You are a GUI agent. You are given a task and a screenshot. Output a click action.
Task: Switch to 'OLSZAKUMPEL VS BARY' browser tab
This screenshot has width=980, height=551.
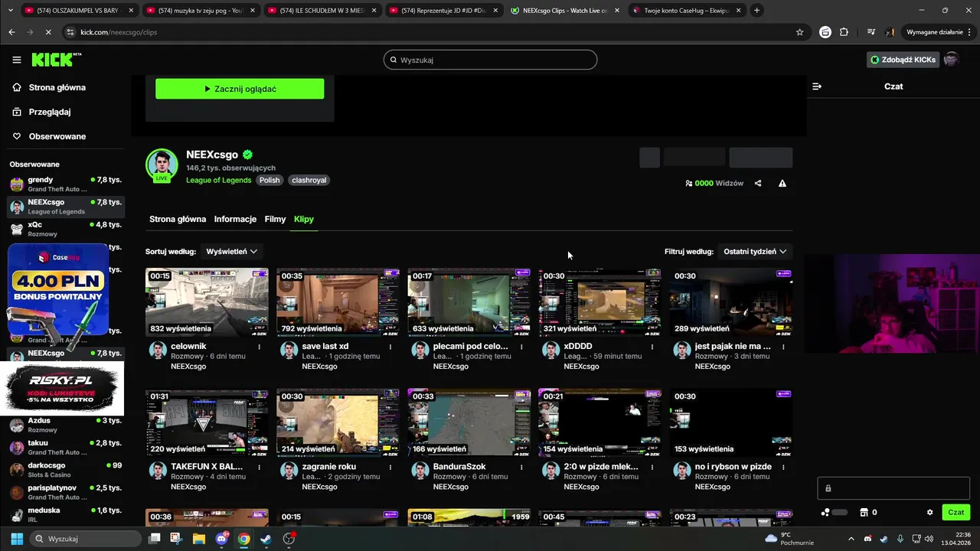pyautogui.click(x=80, y=11)
